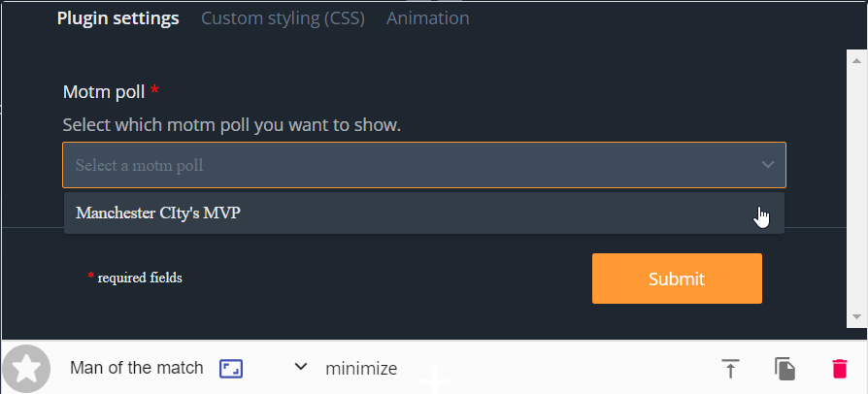The height and width of the screenshot is (394, 868).
Task: Click the scrollbar down arrow
Action: click(857, 316)
